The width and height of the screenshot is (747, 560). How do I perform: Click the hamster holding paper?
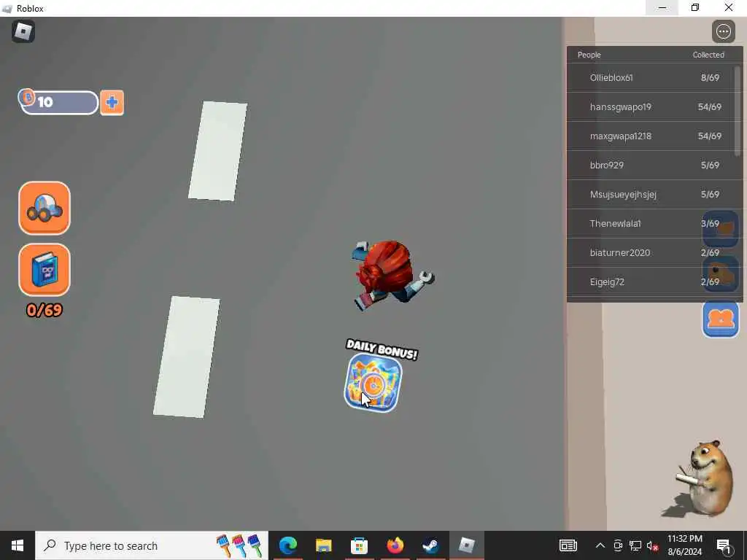705,478
